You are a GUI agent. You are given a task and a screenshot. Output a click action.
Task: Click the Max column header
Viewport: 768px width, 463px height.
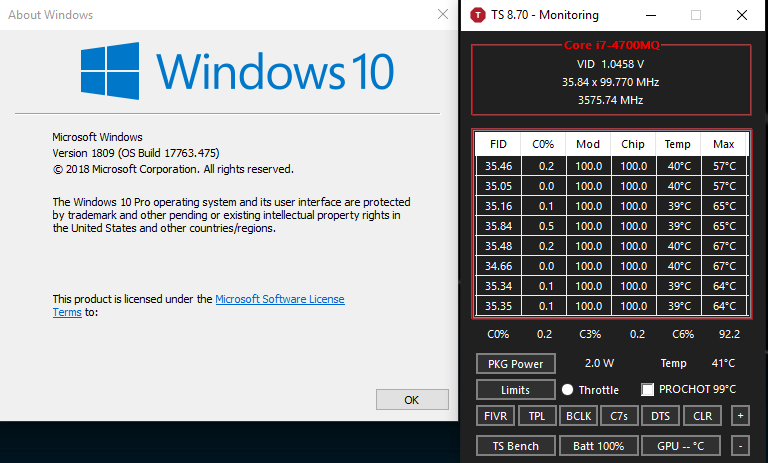[723, 144]
